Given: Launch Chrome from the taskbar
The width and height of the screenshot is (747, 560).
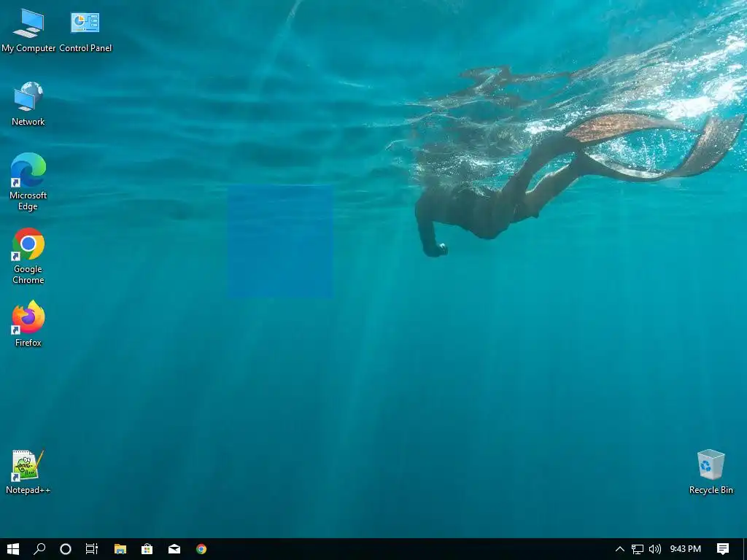Looking at the screenshot, I should click(x=201, y=549).
